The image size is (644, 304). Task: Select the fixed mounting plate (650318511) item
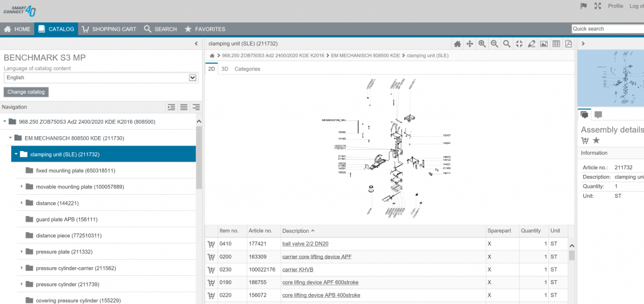tap(75, 170)
